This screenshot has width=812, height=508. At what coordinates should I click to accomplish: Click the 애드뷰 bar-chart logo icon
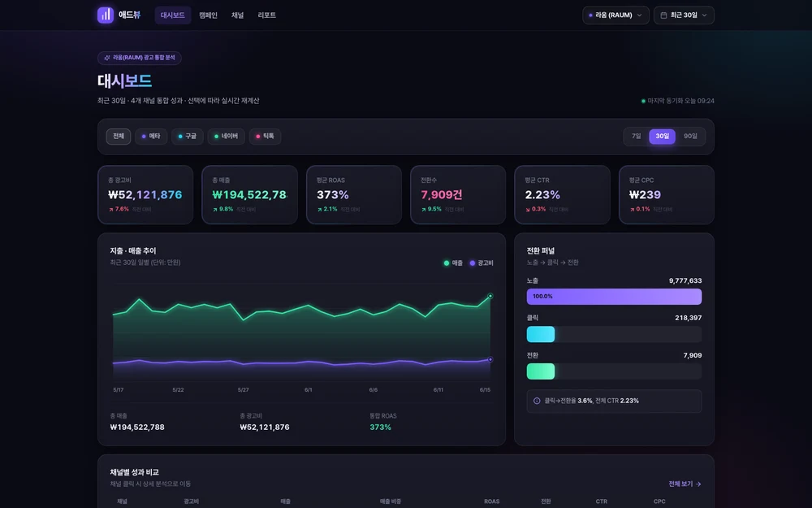(x=106, y=15)
